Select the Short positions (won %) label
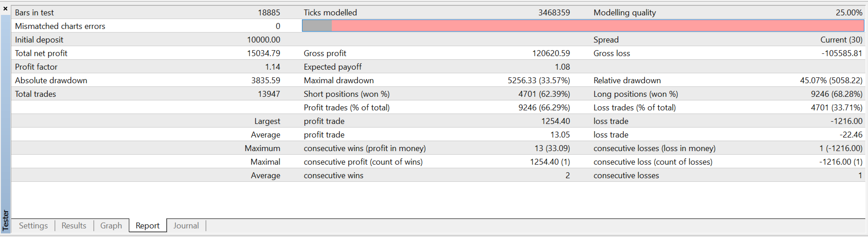This screenshot has width=868, height=237. 347,94
